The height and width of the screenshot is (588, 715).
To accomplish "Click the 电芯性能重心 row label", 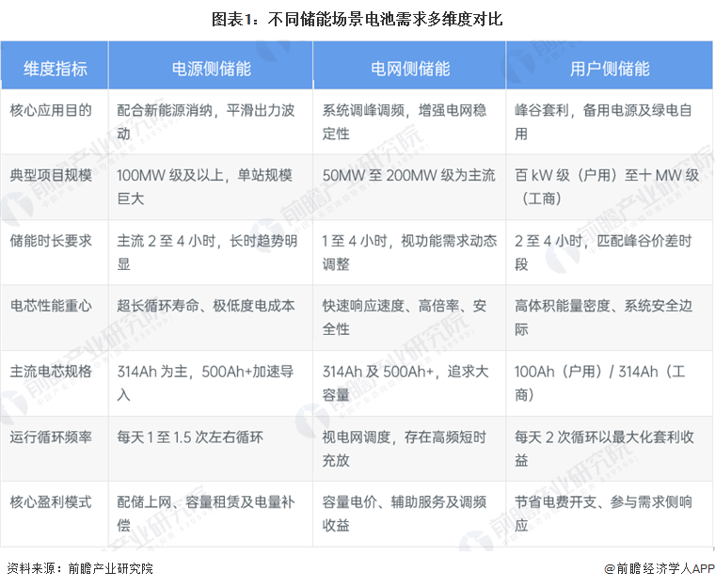I will (x=51, y=306).
